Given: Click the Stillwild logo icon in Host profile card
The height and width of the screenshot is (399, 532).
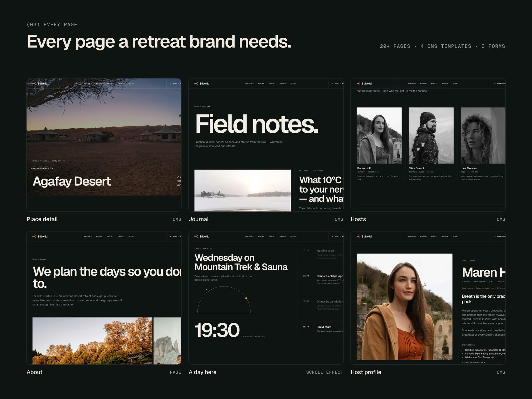Looking at the screenshot, I should tap(358, 236).
